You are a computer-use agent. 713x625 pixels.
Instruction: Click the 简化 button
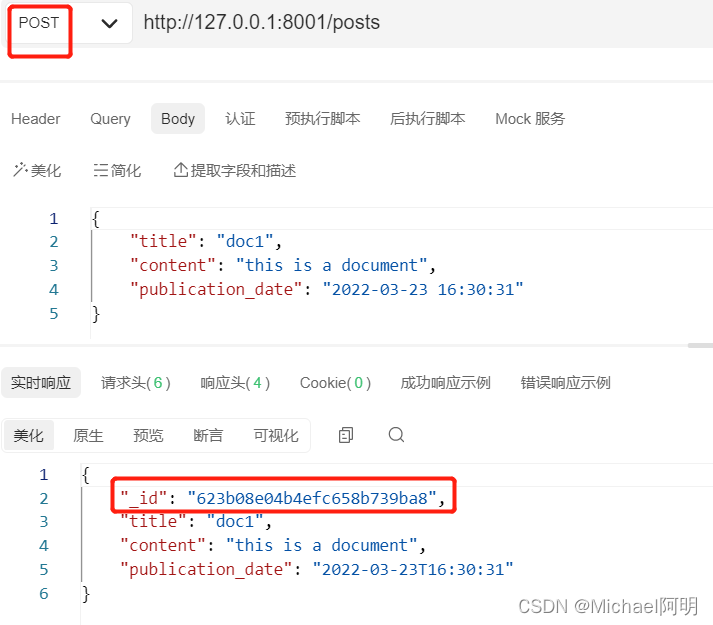pos(117,171)
